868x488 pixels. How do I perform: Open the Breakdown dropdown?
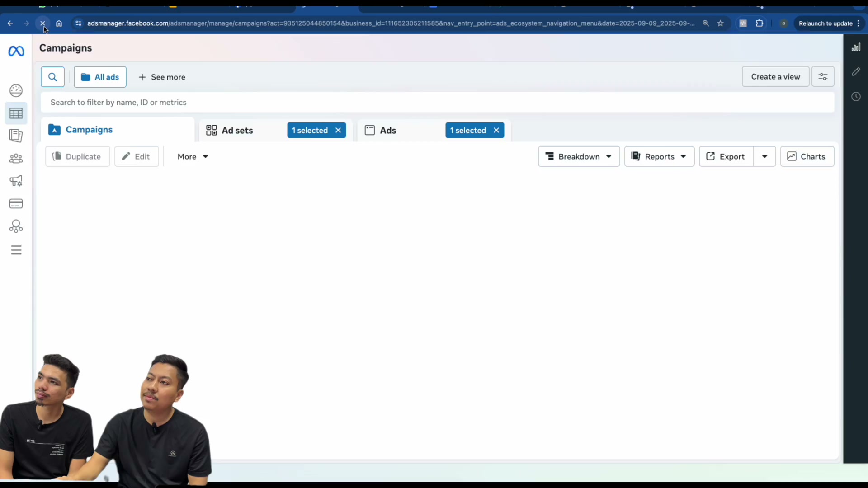click(x=579, y=156)
